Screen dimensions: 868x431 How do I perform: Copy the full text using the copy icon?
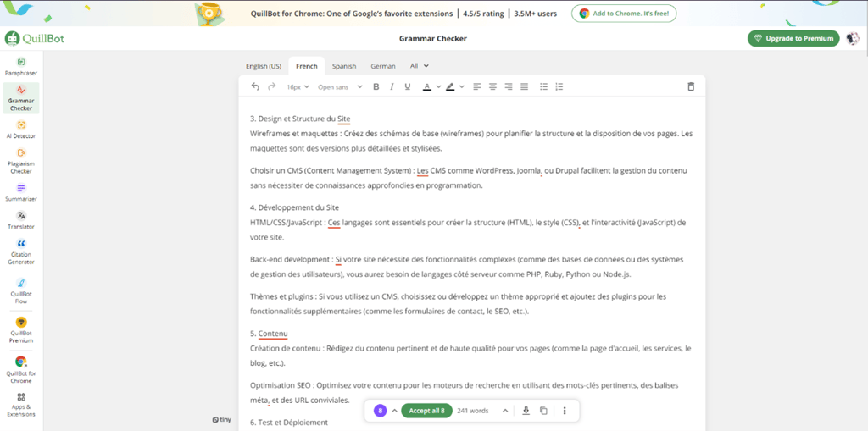pos(543,411)
